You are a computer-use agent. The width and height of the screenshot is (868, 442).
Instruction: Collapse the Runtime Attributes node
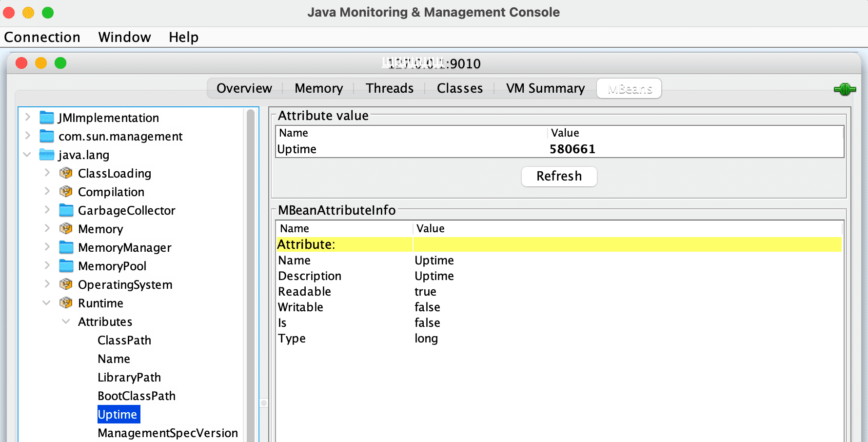pyautogui.click(x=66, y=321)
